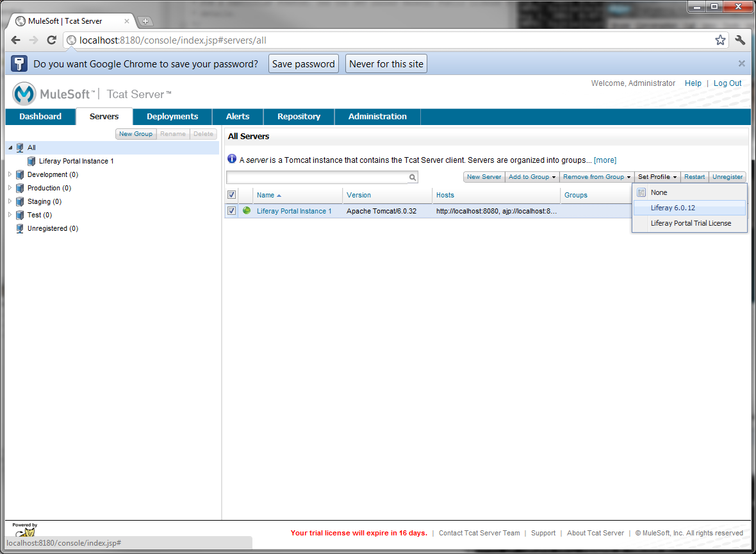
Task: Close the MuleSoft Tcat Server tab
Action: (x=127, y=21)
